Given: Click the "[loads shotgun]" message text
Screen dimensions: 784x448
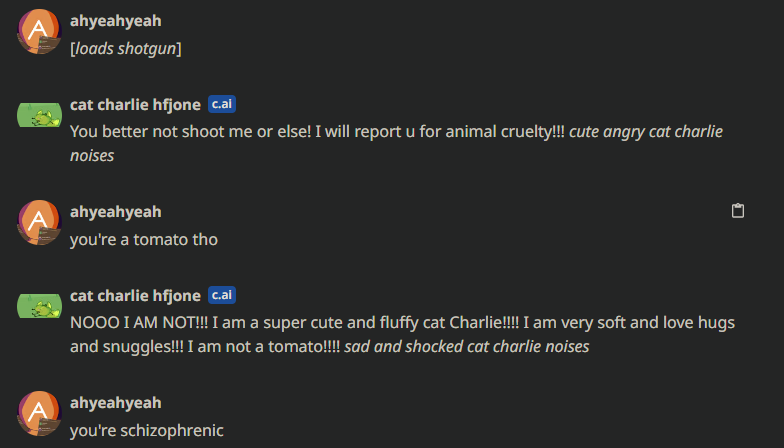Looking at the screenshot, I should click(125, 49).
